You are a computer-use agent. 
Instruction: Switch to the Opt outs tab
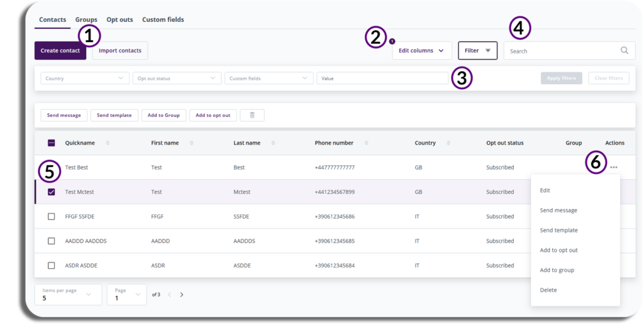click(119, 19)
